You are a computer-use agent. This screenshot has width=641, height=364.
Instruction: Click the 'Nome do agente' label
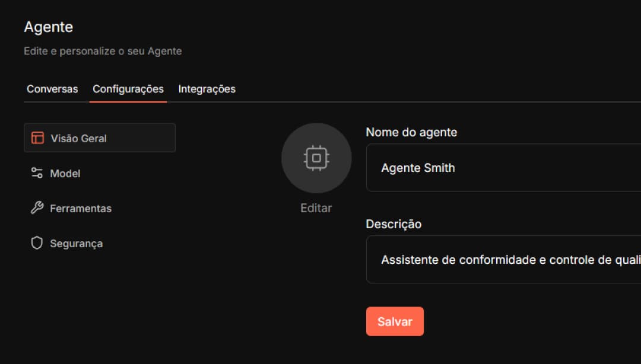click(411, 132)
